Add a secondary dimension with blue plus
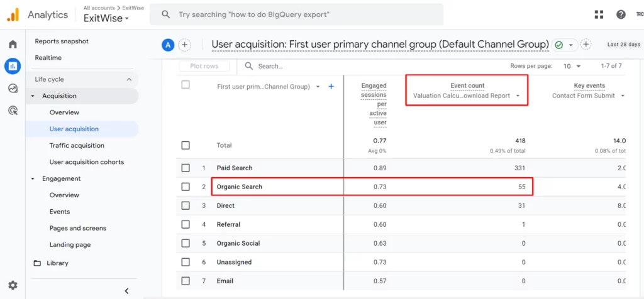The image size is (644, 299). [x=331, y=87]
